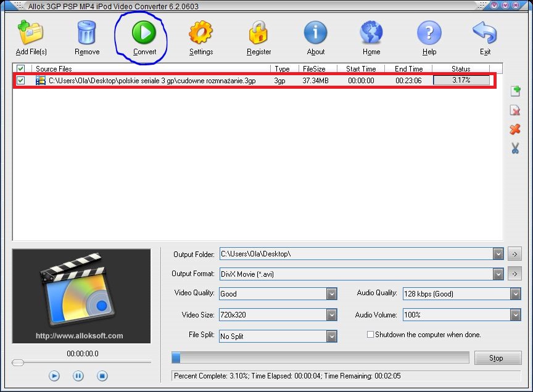Image resolution: width=533 pixels, height=392 pixels.
Task: Click the film icon of cudowne rozmnażanie.3gp
Action: point(41,81)
